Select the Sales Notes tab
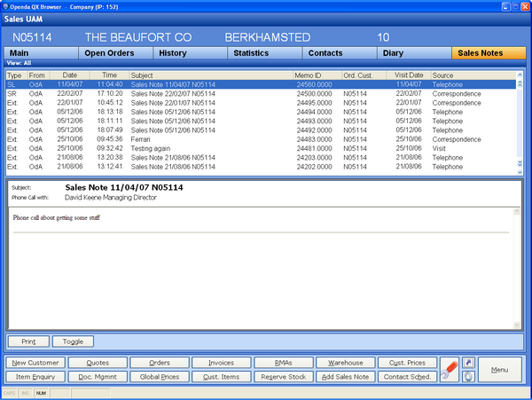532x400 pixels. 489,53
